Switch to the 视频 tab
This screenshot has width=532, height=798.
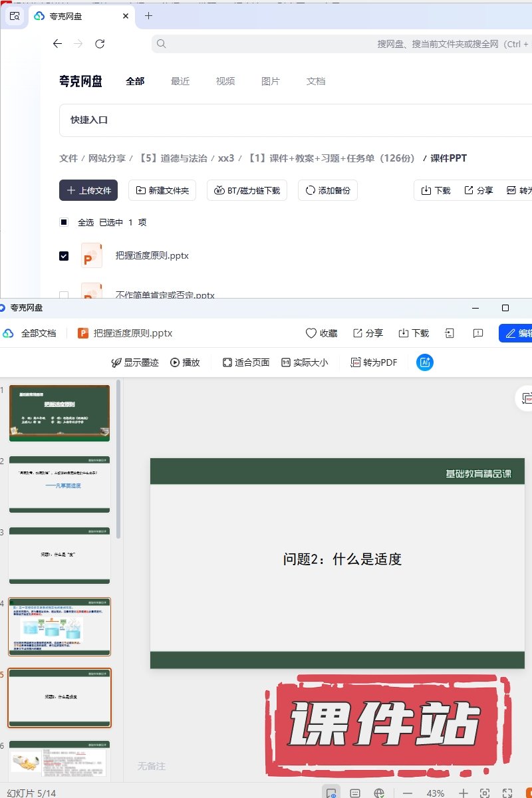[225, 81]
